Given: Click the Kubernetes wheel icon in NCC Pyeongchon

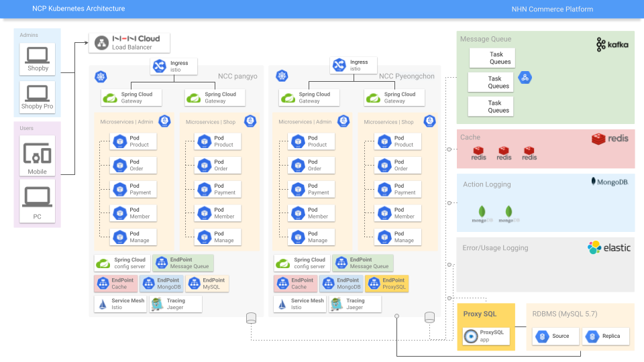Looking at the screenshot, I should click(282, 76).
